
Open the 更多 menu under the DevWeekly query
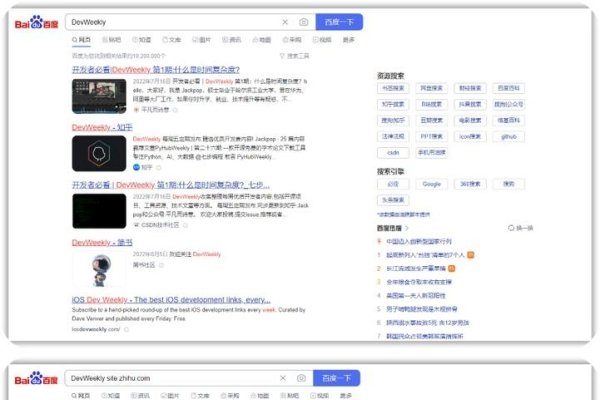point(348,40)
